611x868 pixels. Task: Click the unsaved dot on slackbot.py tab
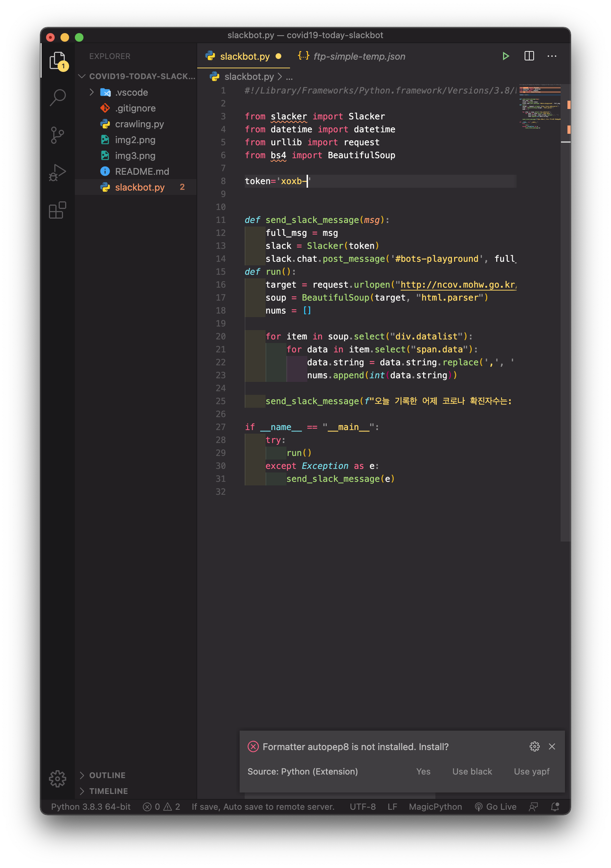tap(279, 56)
